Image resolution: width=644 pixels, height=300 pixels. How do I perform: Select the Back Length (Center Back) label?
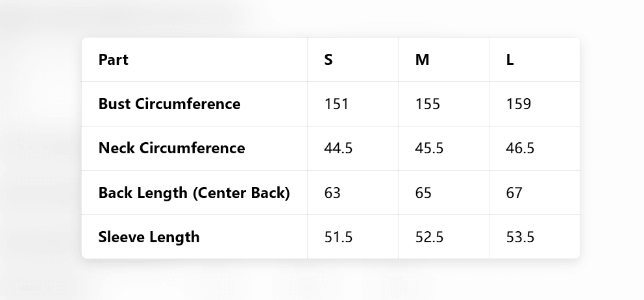click(x=194, y=193)
